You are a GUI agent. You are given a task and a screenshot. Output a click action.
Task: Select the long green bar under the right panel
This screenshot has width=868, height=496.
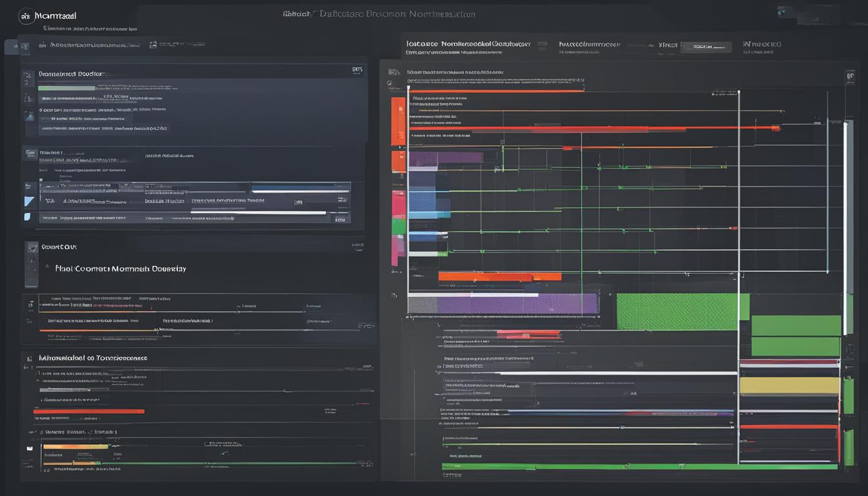[x=639, y=466]
